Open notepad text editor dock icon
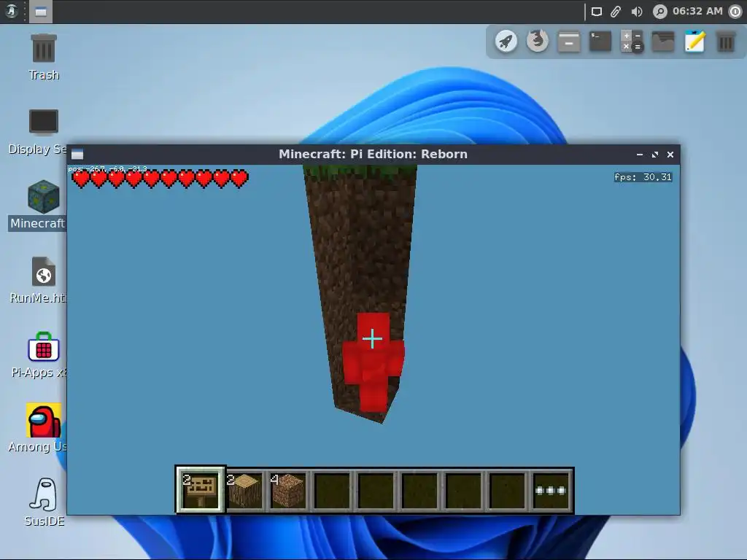747x560 pixels. 694,42
